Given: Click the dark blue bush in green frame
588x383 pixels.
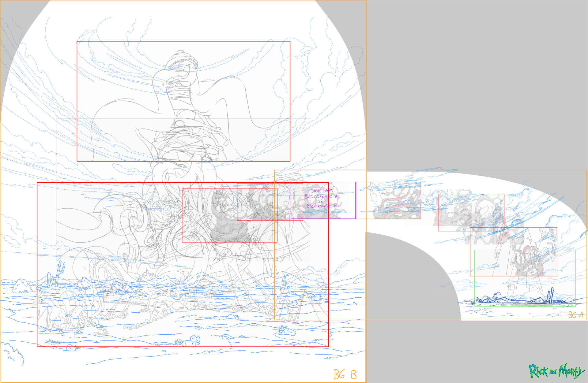Looking at the screenshot, I should [x=496, y=296].
